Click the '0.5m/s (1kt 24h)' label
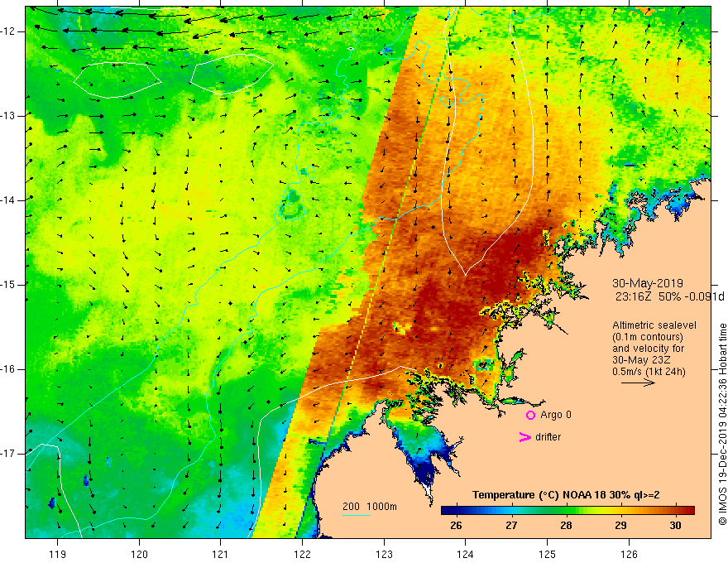 tap(649, 372)
